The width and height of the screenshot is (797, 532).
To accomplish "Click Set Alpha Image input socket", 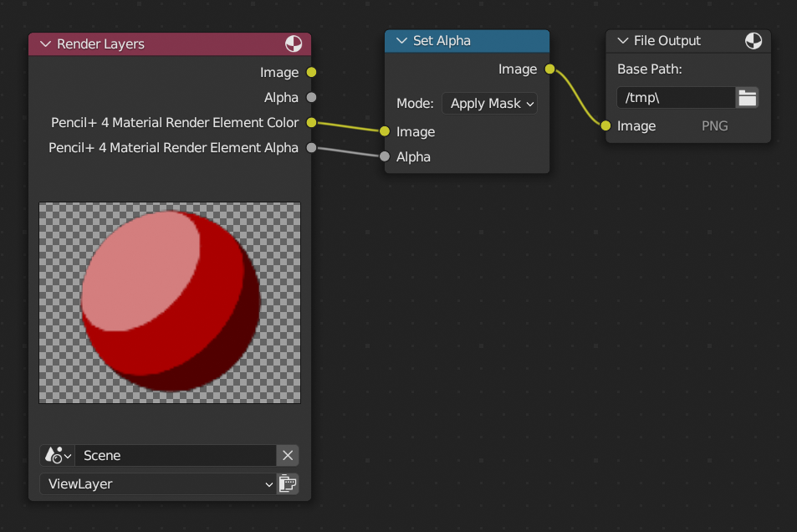I will pos(385,131).
